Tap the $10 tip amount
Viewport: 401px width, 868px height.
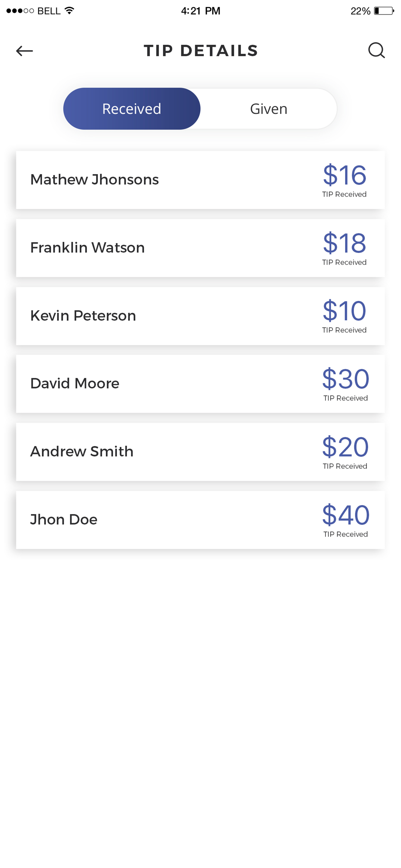344,311
